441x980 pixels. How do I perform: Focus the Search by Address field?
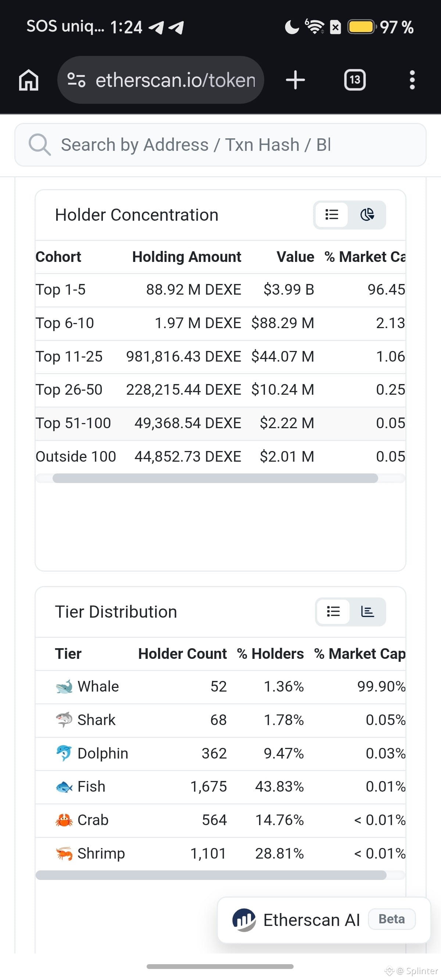[220, 145]
